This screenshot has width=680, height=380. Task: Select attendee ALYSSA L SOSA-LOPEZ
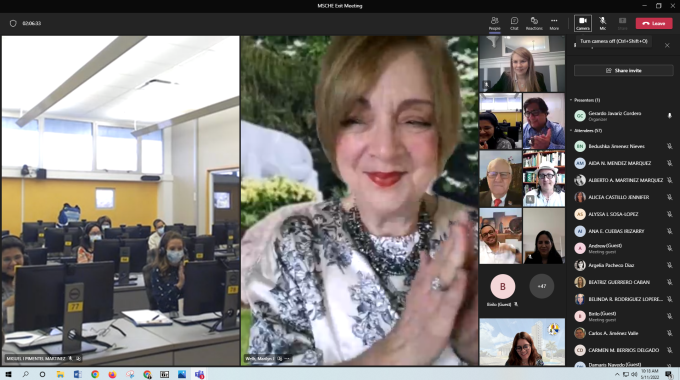[623, 214]
